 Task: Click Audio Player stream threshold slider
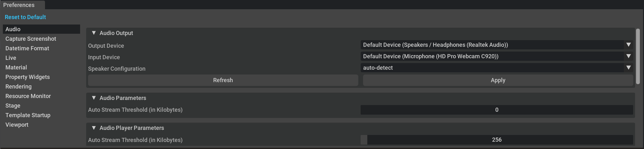click(497, 140)
